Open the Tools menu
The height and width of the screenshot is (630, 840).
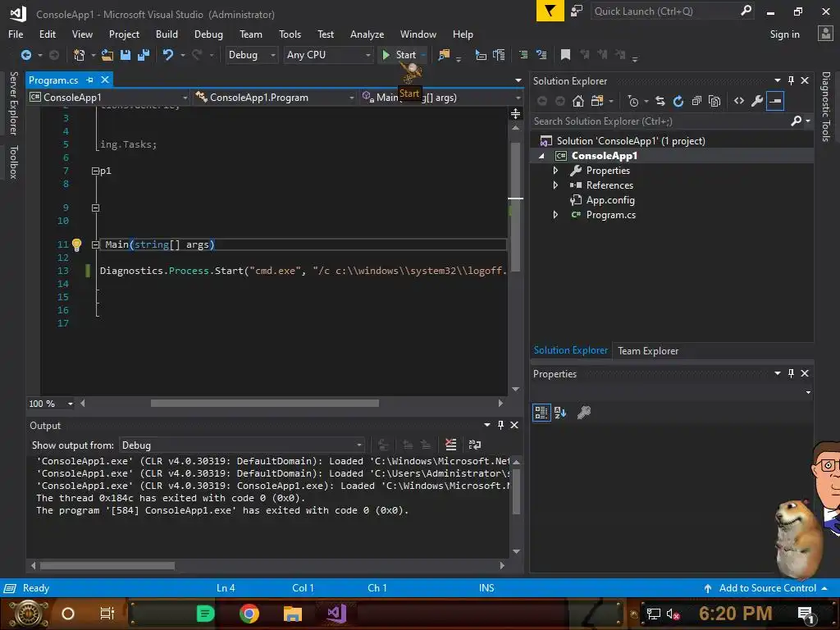point(290,34)
